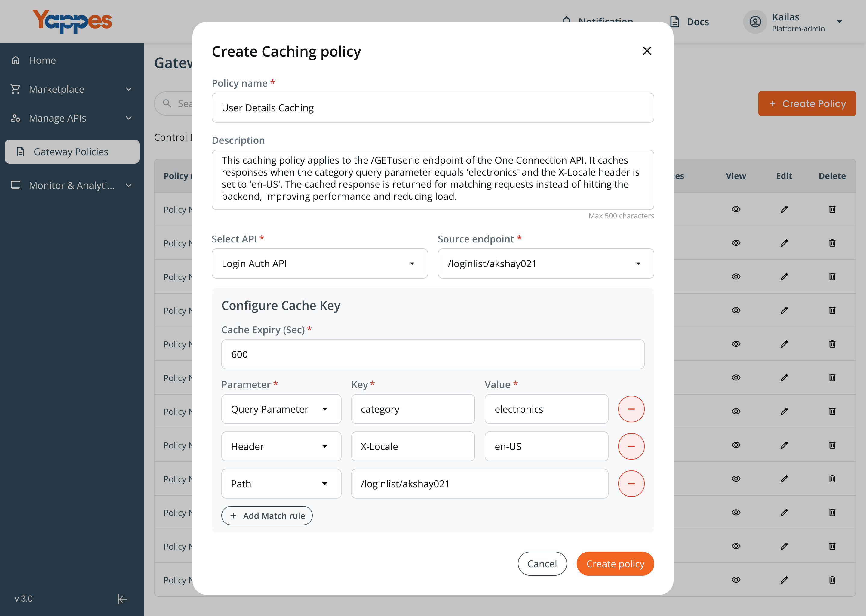Remove the X-Locale header rule
Image resolution: width=866 pixels, height=616 pixels.
pyautogui.click(x=631, y=446)
